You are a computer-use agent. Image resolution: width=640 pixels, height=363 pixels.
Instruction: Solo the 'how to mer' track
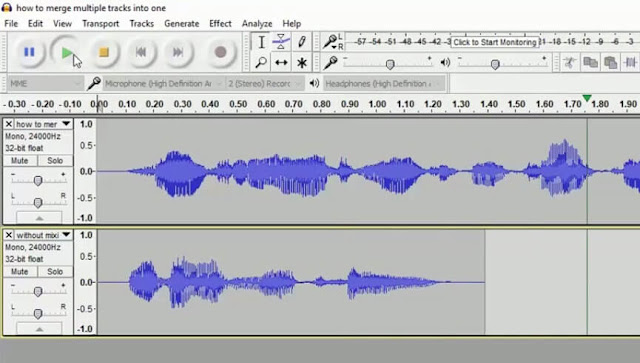pos(55,160)
